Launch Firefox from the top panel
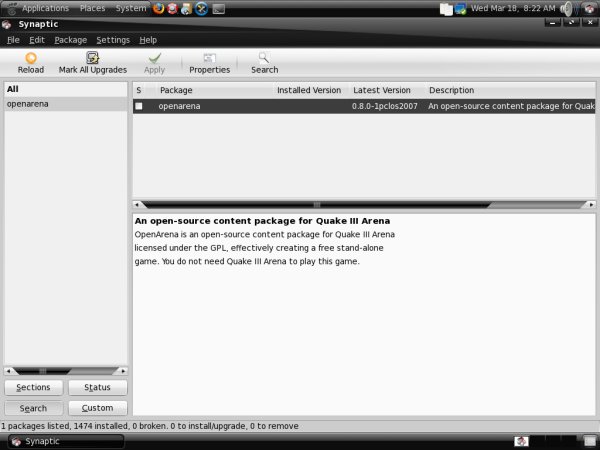The image size is (600, 450). pos(158,8)
